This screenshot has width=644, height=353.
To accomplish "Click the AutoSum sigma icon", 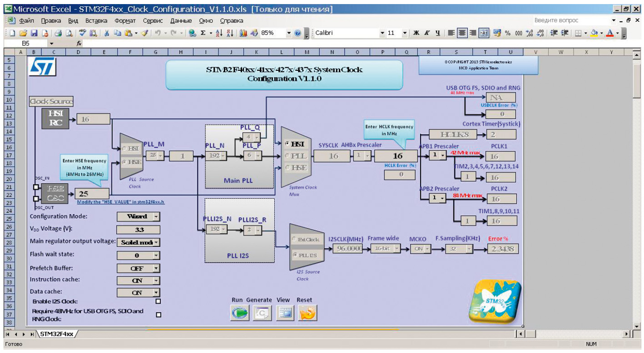I will click(203, 33).
